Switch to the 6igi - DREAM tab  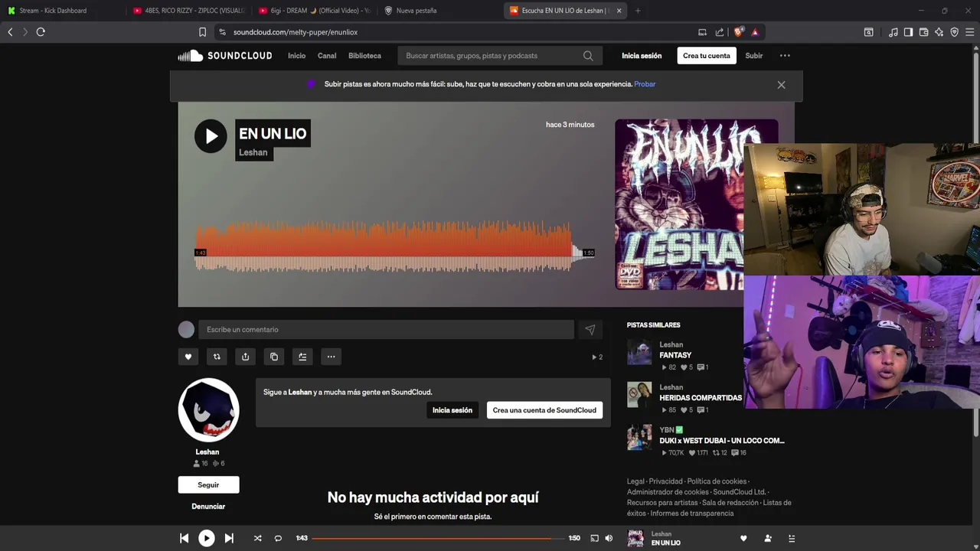point(314,11)
